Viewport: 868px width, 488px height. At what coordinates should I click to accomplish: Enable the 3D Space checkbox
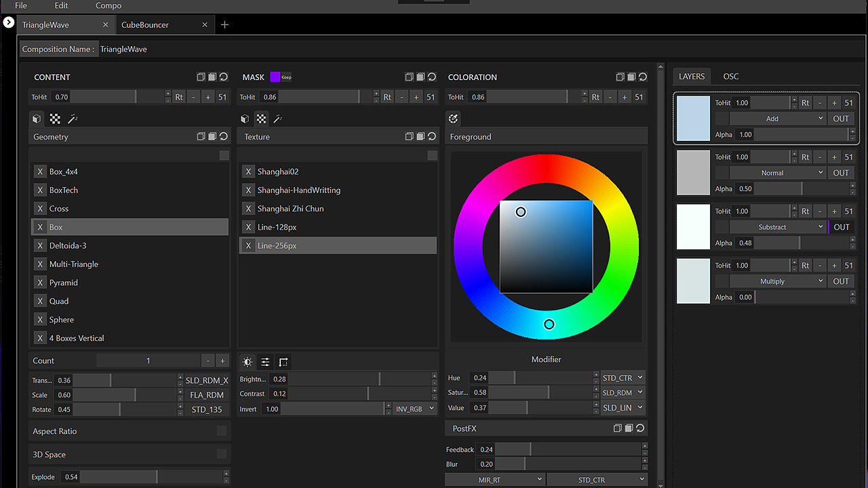(222, 454)
